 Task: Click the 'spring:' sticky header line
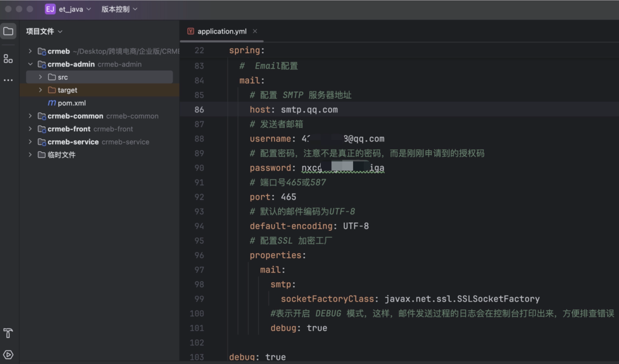tap(247, 50)
